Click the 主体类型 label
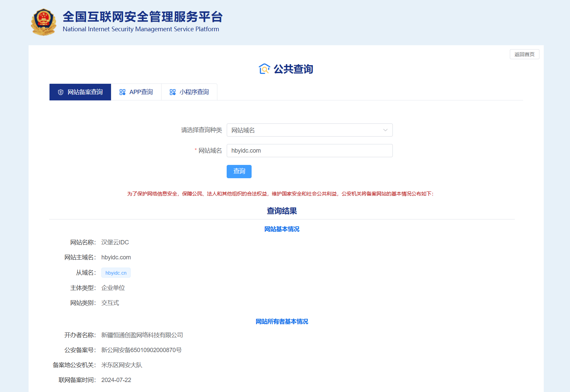Image resolution: width=570 pixels, height=392 pixels. click(x=83, y=288)
